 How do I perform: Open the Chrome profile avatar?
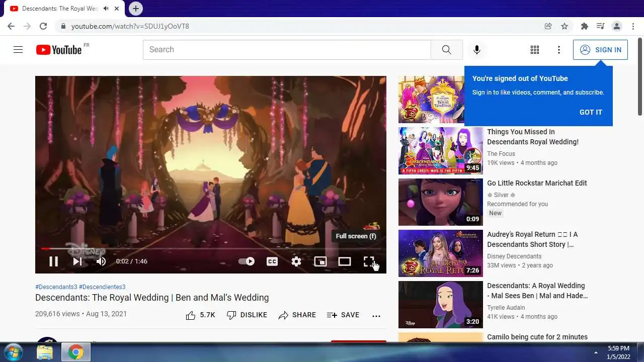[x=616, y=26]
